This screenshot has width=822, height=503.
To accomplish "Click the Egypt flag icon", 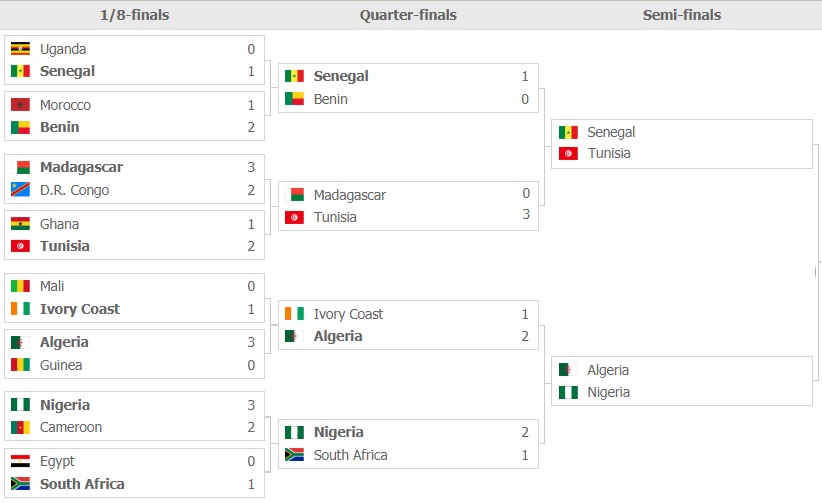I will coord(20,461).
